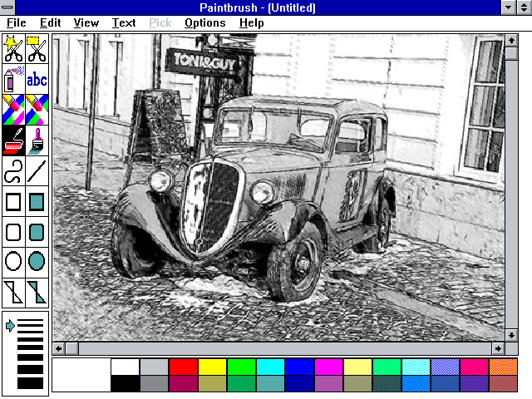Image resolution: width=532 pixels, height=399 pixels.
Task: Pick the Filled Polygon tool
Action: pos(37,292)
